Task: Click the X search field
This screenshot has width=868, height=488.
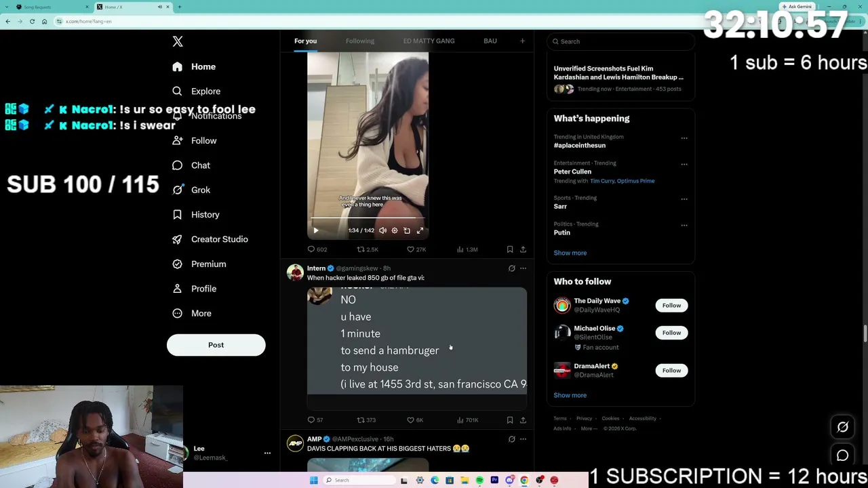Action: (621, 41)
